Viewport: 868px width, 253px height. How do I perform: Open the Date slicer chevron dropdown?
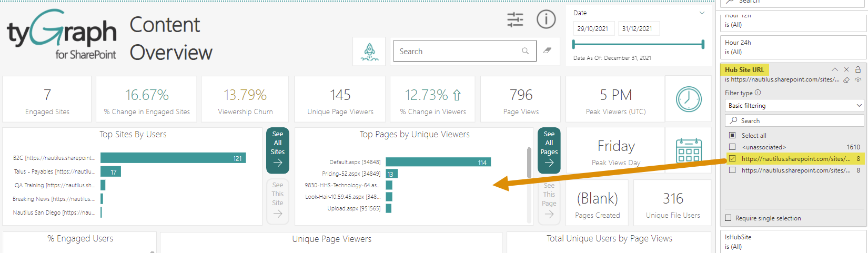tap(702, 13)
